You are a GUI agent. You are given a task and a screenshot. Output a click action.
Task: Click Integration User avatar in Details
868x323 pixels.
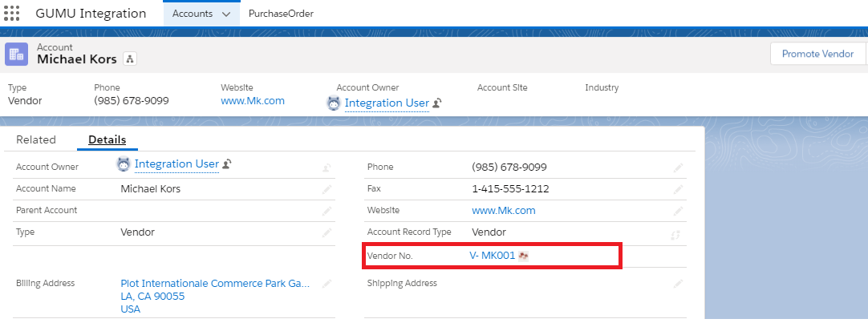point(124,164)
